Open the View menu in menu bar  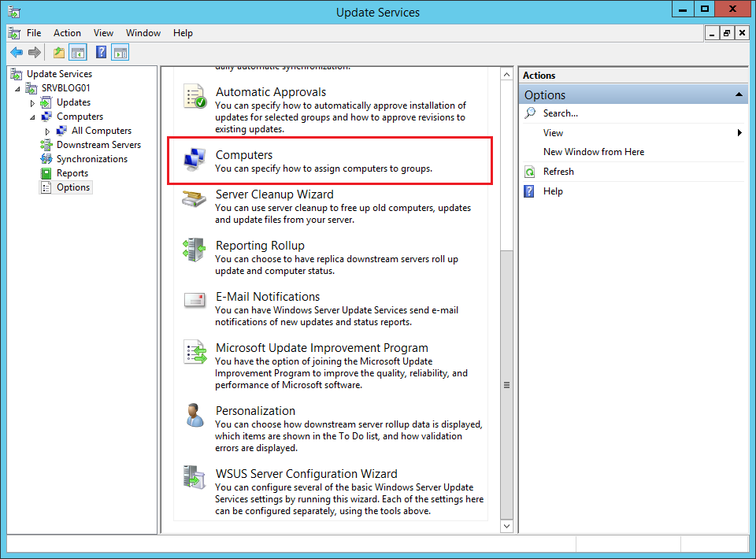click(104, 33)
